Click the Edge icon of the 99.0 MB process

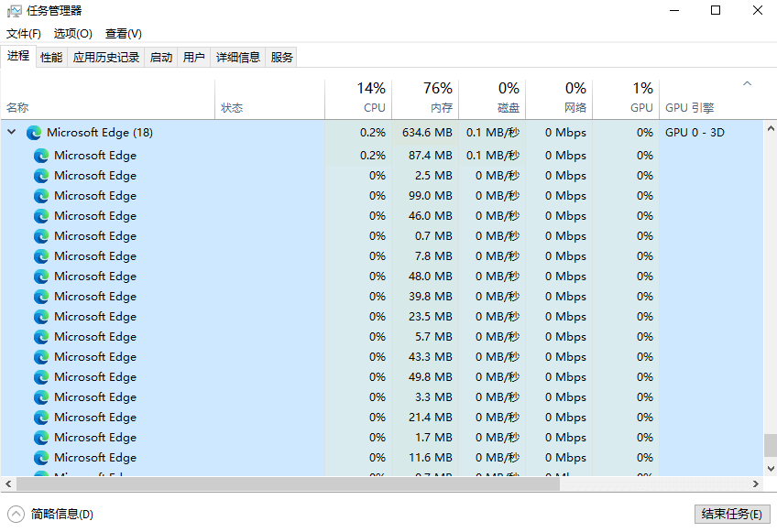[40, 195]
